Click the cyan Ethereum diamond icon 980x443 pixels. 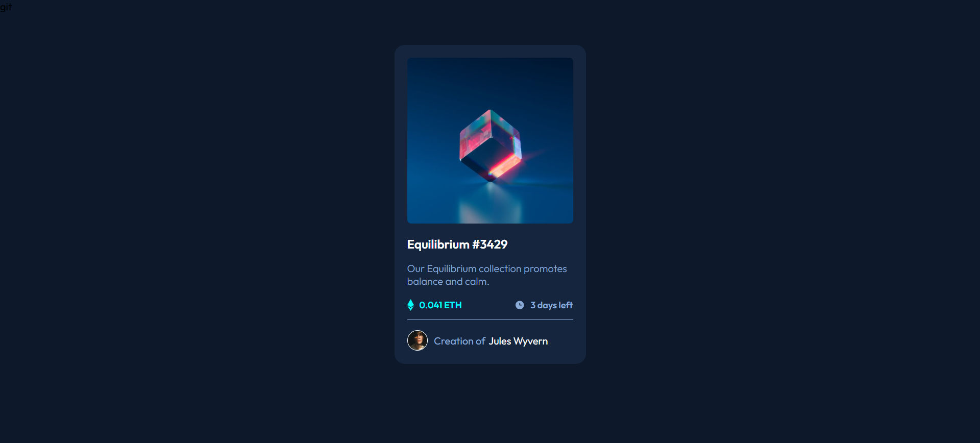tap(410, 305)
